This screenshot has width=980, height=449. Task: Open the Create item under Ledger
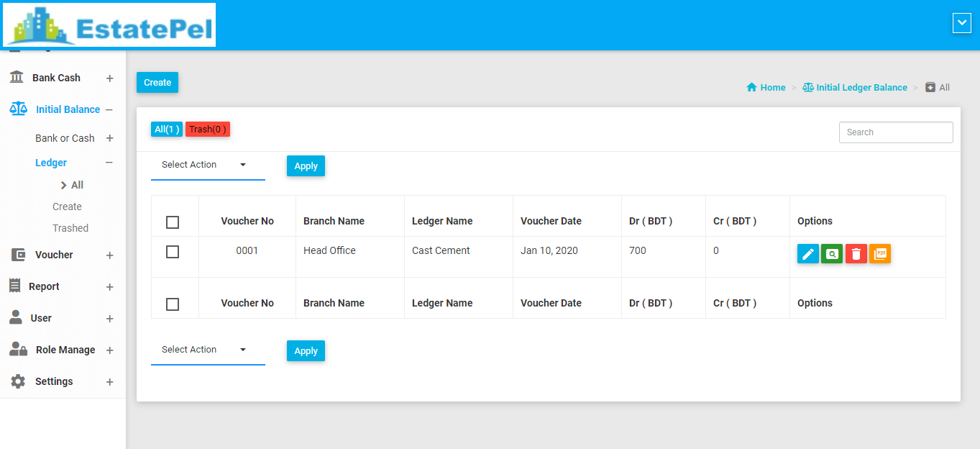(x=67, y=207)
